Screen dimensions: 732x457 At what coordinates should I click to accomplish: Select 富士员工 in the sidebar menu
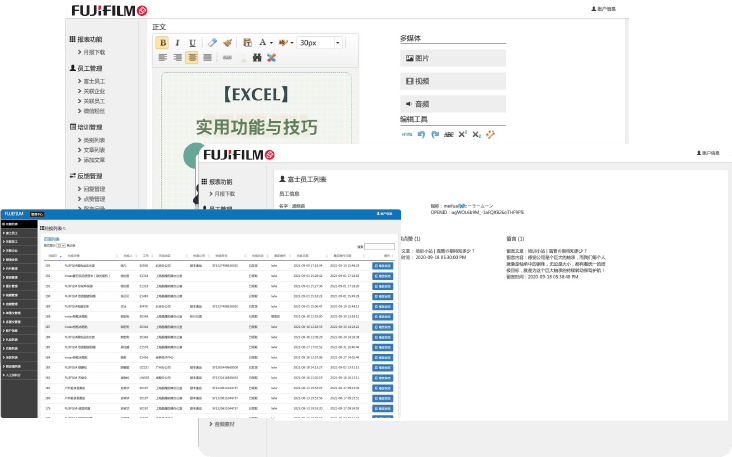95,81
